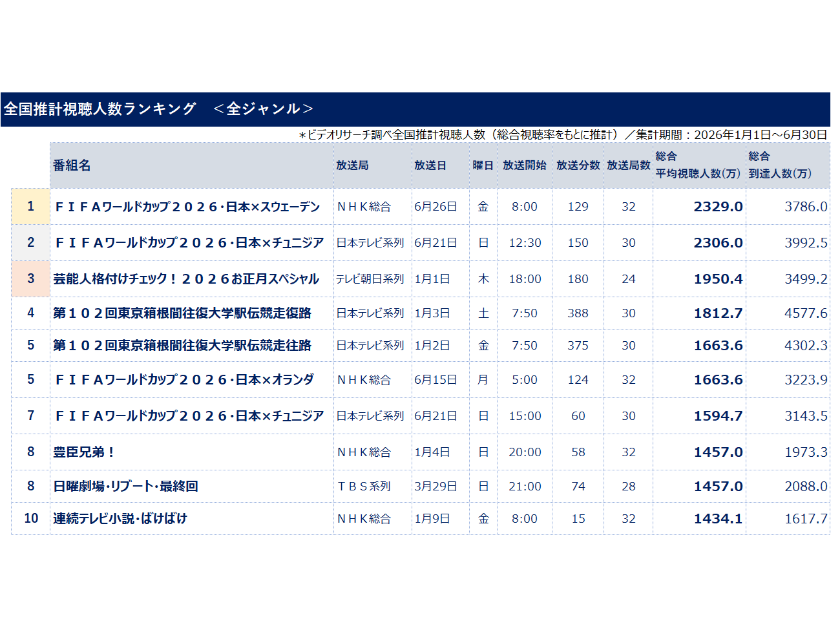Click reach value 4302.3
Image resolution: width=840 pixels, height=630 pixels.
click(806, 346)
